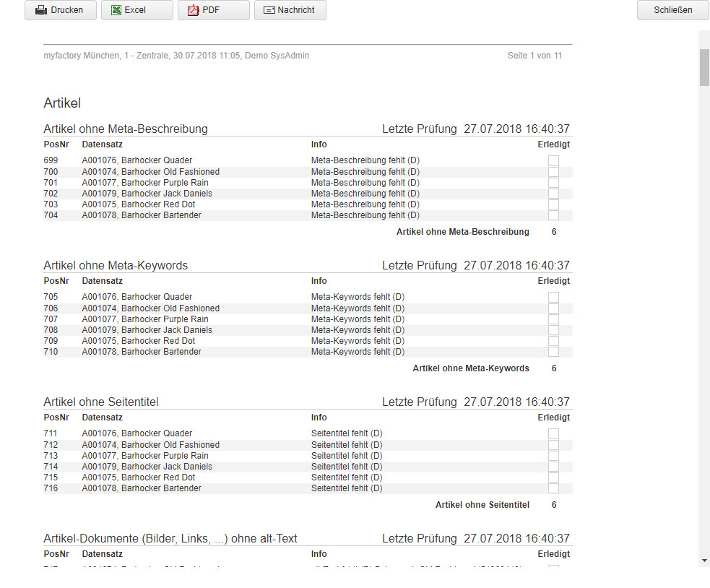Check the Erledigt box for PosNr 711
710x588 pixels.
pyautogui.click(x=553, y=433)
